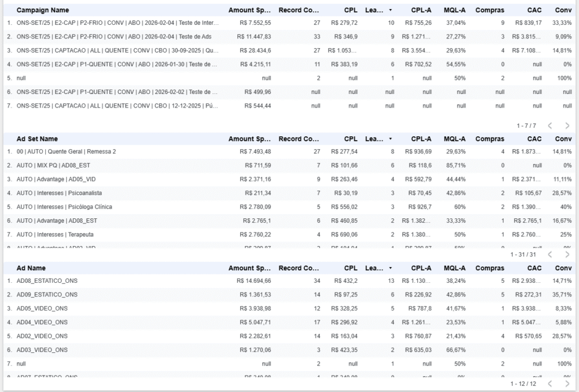The width and height of the screenshot is (579, 392).
Task: Sort Ad Set table by CAC column
Action: click(x=534, y=139)
